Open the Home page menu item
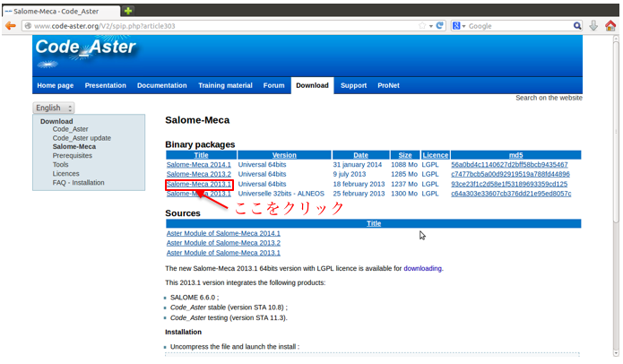 click(x=56, y=85)
